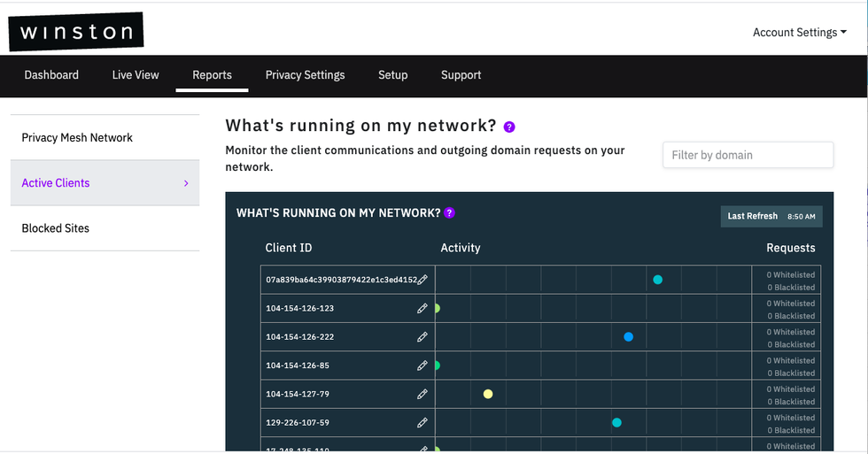Screen dimensions: 868x454
Task: Click blue activity dot for 104-154-126-222
Action: click(x=628, y=337)
